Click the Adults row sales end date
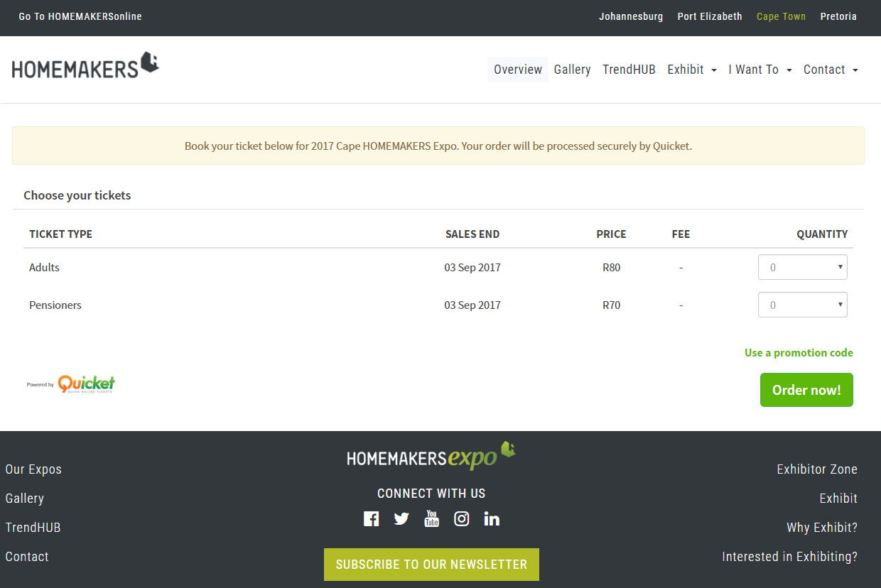This screenshot has height=588, width=881. click(472, 268)
